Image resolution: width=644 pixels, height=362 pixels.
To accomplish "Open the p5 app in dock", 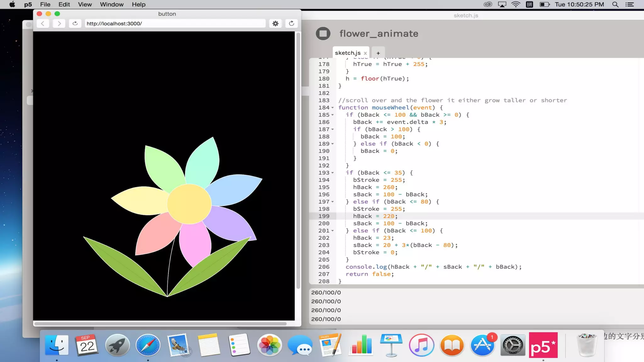I will (543, 345).
